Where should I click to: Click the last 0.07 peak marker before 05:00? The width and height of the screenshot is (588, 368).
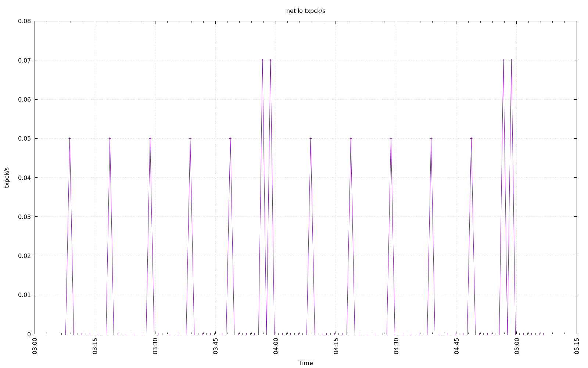point(511,60)
